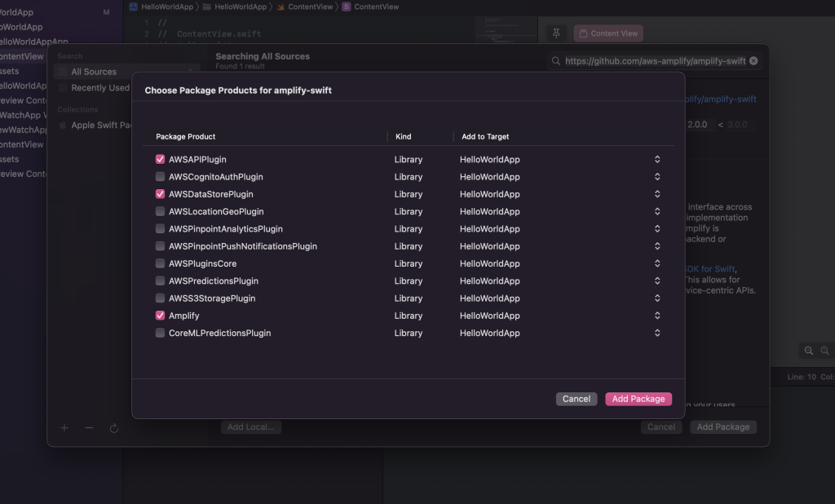This screenshot has height=504, width=835.
Task: Clear the GitHub URL search field
Action: pyautogui.click(x=753, y=60)
